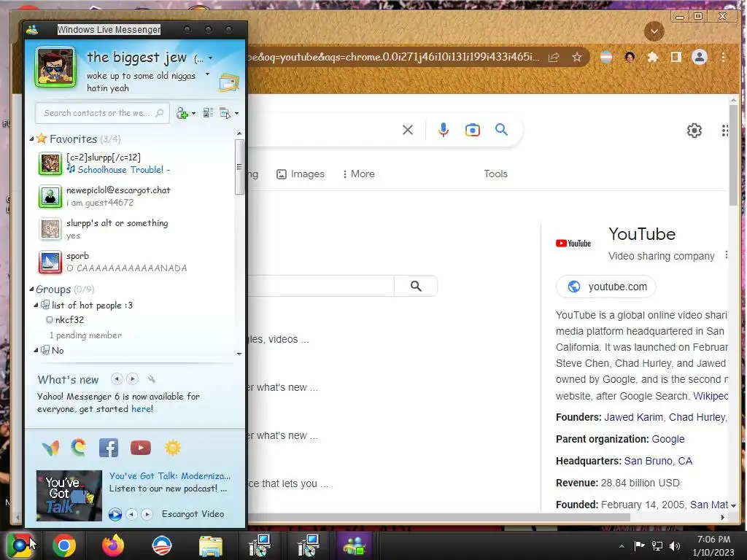Go to previous Escargot Video item
Viewport: 747px width, 560px height.
(x=131, y=514)
